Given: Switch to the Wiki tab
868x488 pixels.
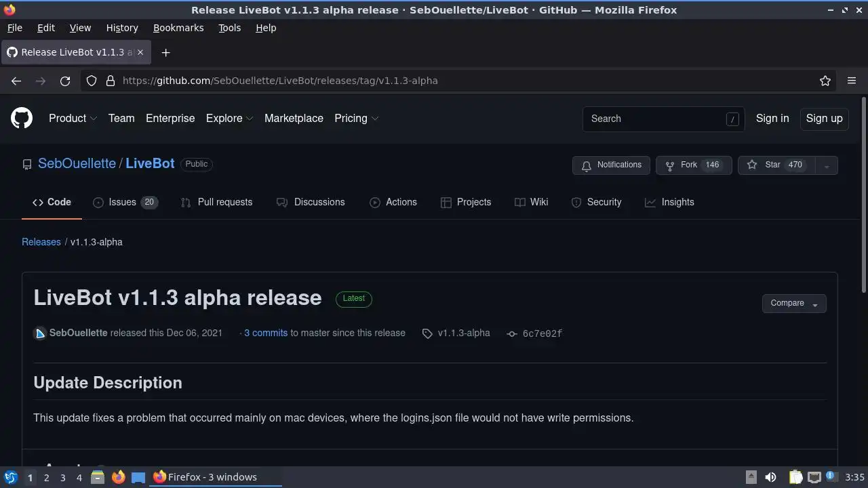Looking at the screenshot, I should [531, 202].
